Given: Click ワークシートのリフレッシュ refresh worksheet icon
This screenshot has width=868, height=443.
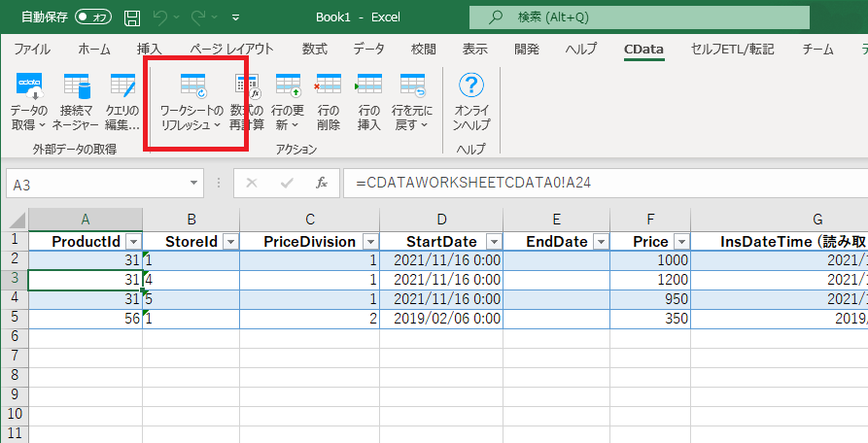Looking at the screenshot, I should coord(192,86).
